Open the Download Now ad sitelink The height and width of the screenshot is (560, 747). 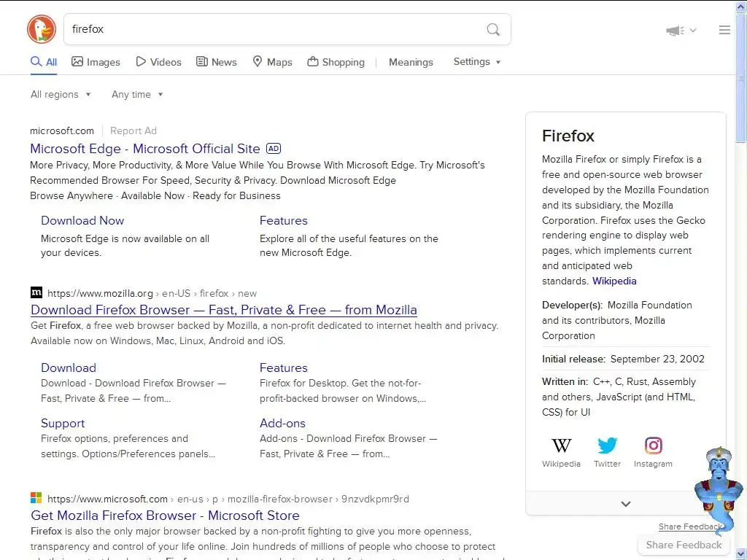click(82, 220)
